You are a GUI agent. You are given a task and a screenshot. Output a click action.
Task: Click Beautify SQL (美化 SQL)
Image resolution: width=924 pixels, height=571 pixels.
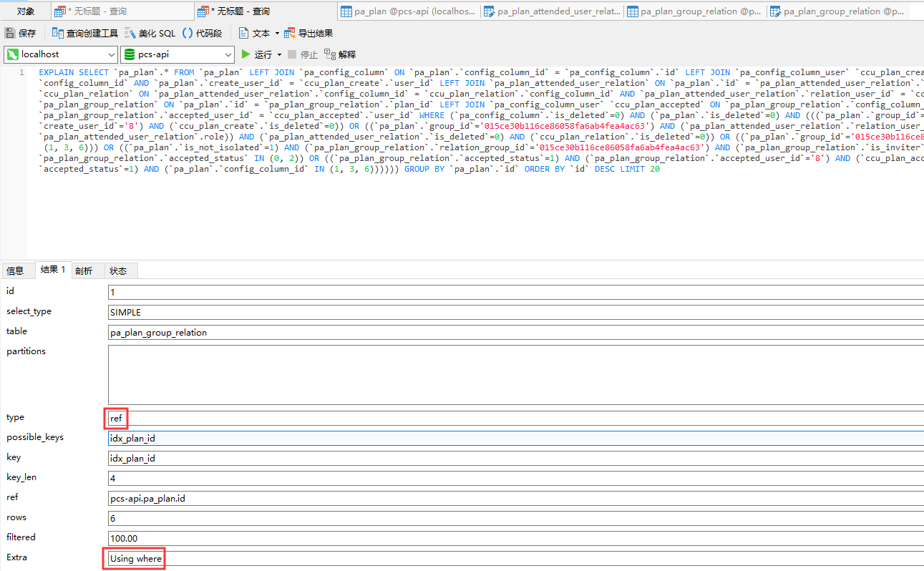pyautogui.click(x=150, y=33)
